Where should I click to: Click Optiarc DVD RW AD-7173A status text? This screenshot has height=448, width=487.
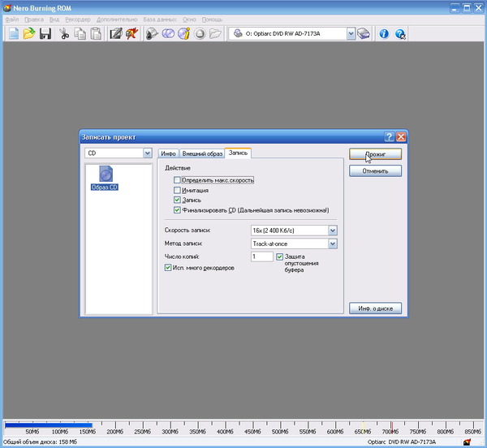pyautogui.click(x=402, y=442)
